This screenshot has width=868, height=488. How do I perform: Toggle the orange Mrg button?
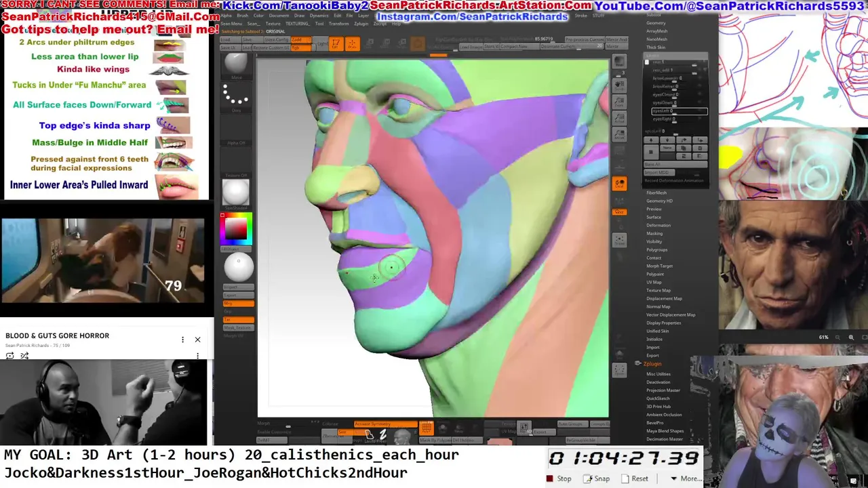239,303
